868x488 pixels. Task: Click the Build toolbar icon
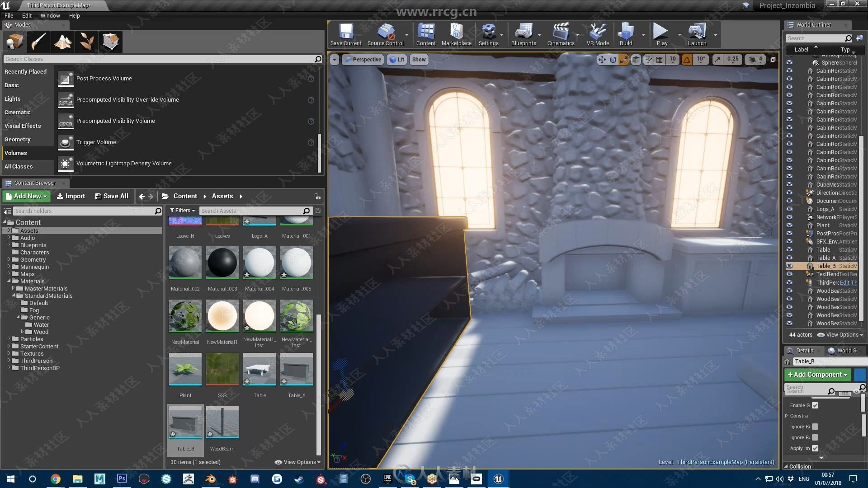[626, 34]
